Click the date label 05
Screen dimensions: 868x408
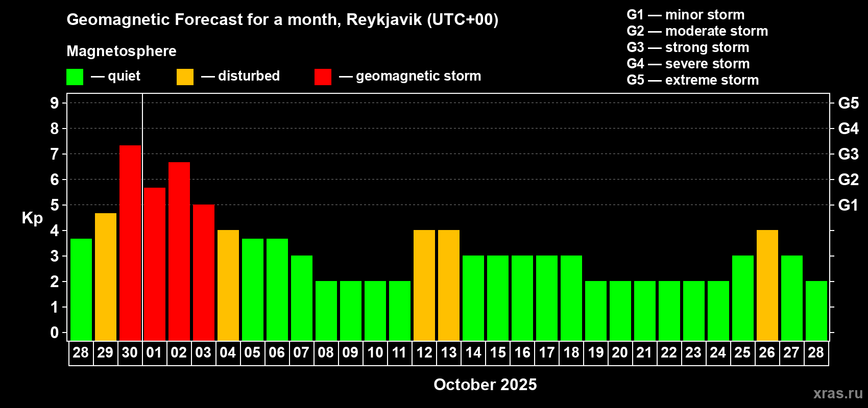pos(252,353)
